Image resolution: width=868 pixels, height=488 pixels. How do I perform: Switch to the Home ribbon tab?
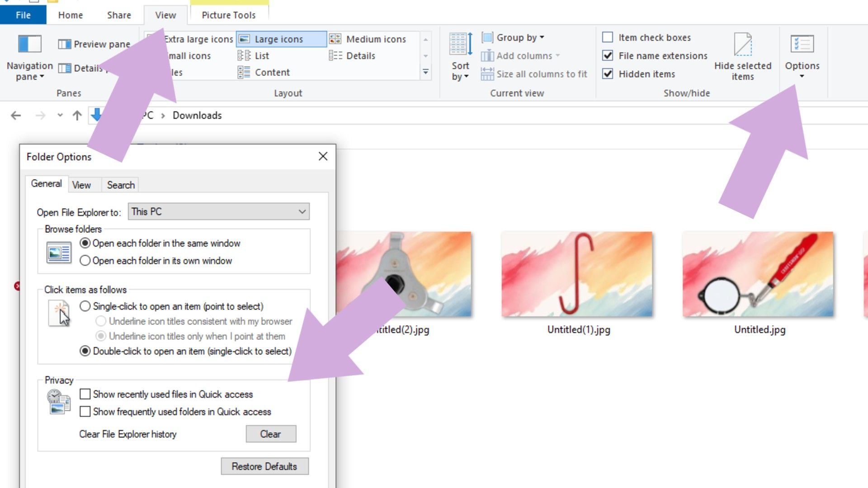click(x=71, y=15)
